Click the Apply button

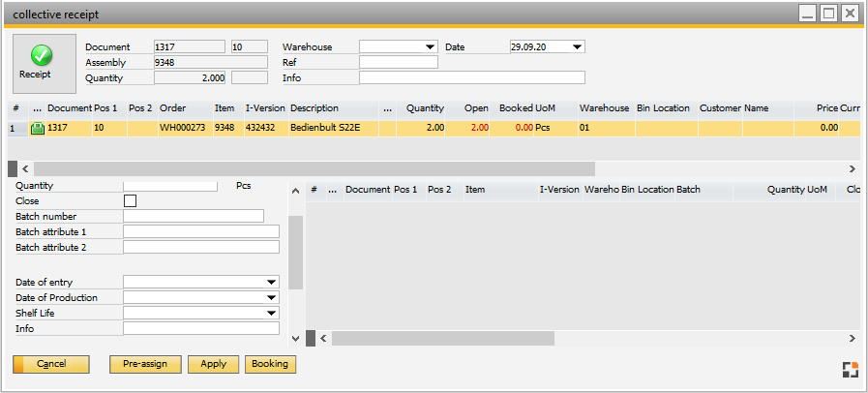coord(213,364)
